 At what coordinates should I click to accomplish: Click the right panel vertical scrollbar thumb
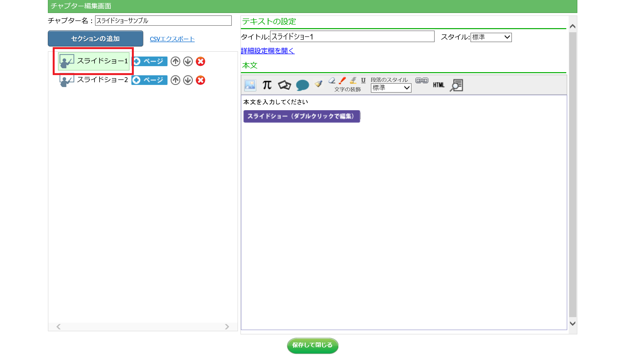tap(573, 175)
